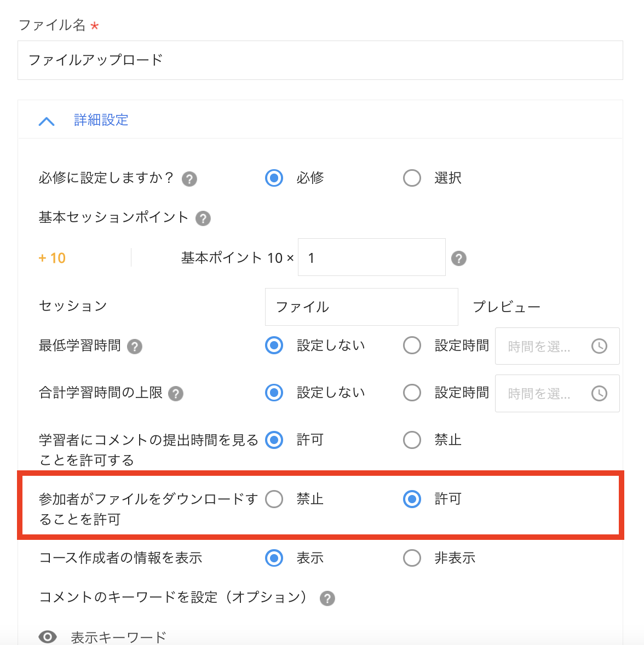Choose 設定時間 radio for 最低学習時間

point(412,345)
